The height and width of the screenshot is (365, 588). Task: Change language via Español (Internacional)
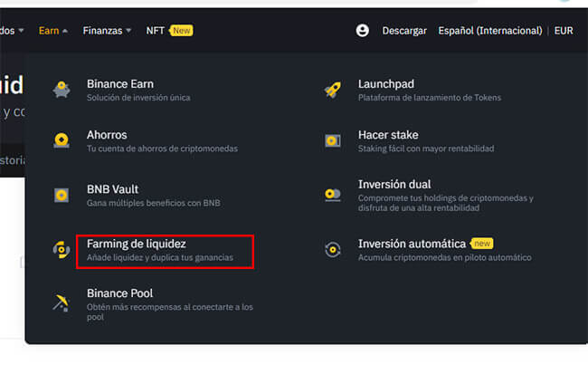click(490, 31)
